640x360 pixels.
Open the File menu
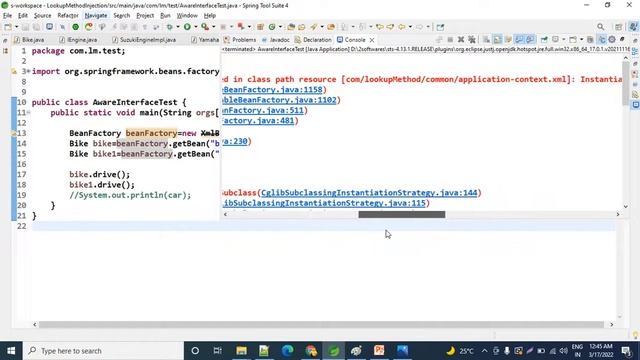coord(7,16)
